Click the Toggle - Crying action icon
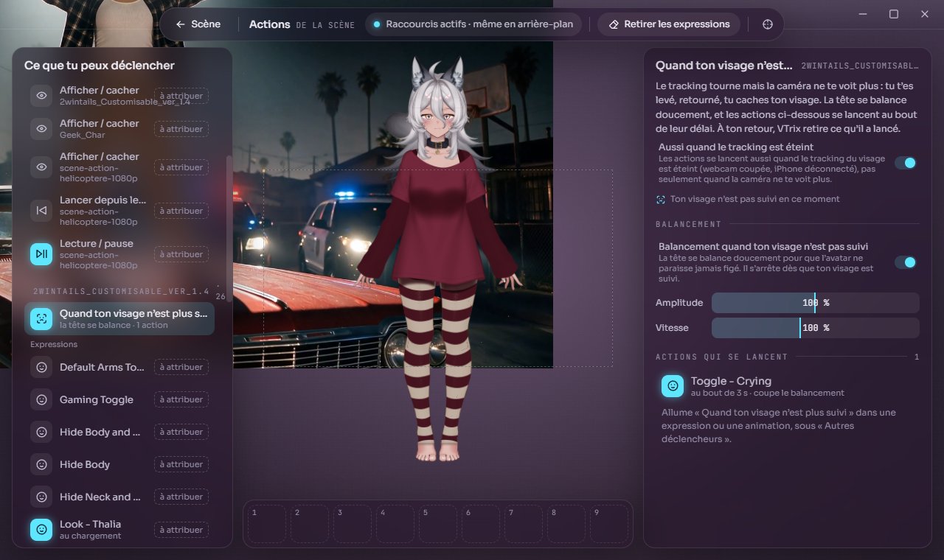Image resolution: width=944 pixels, height=560 pixels. 673,386
